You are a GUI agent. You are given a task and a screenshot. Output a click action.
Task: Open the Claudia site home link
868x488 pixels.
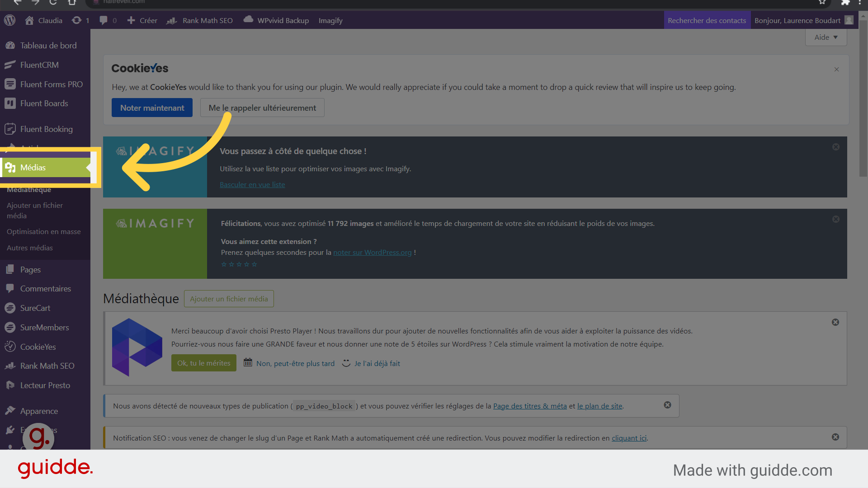pos(43,20)
